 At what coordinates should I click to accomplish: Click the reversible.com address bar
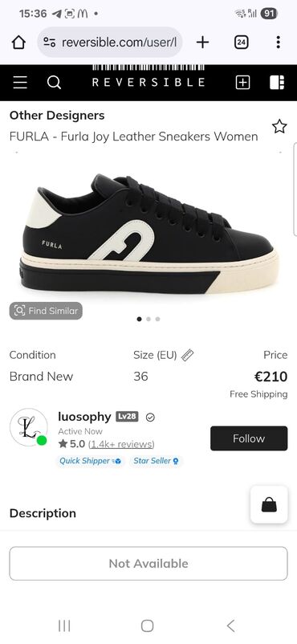(x=110, y=42)
